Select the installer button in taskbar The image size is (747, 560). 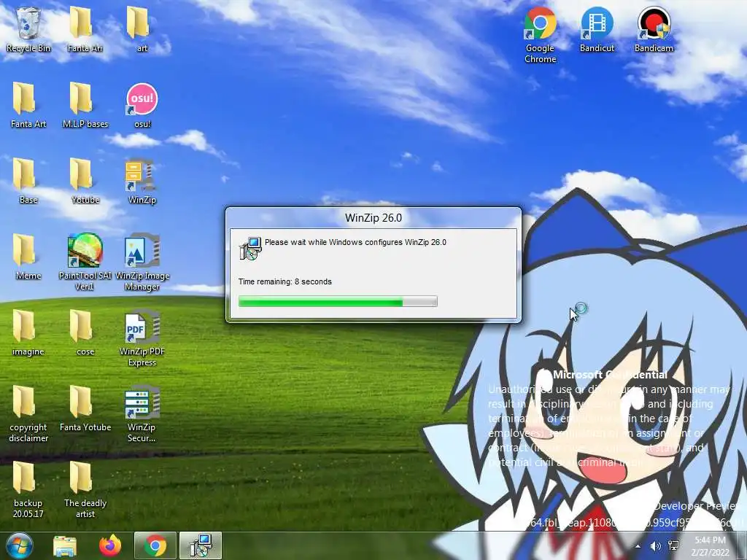pyautogui.click(x=201, y=545)
